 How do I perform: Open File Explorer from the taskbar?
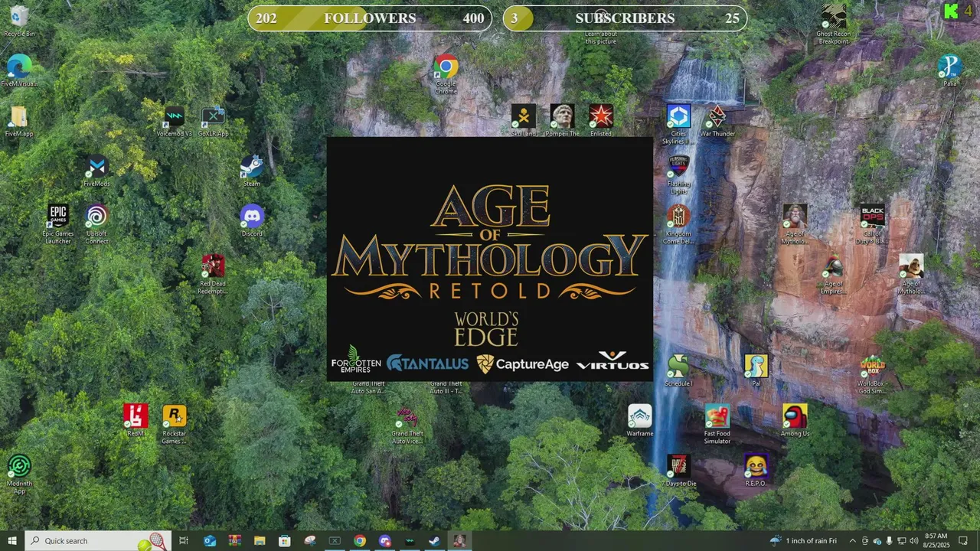tap(260, 540)
